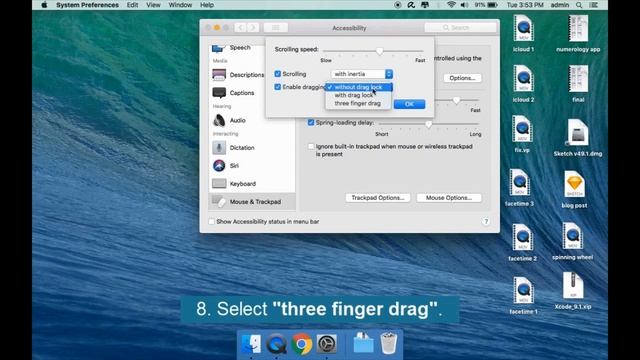This screenshot has width=640, height=360.
Task: Open the System Preferences menu
Action: tap(87, 5)
